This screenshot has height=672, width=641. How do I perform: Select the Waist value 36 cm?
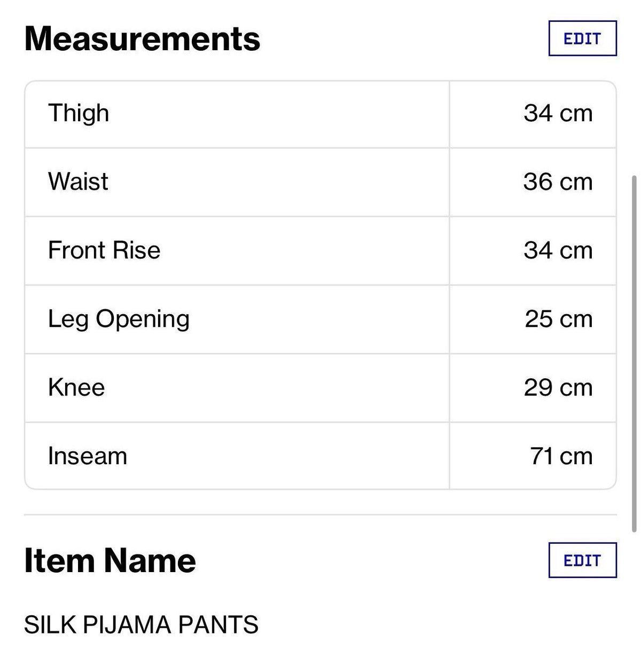tap(558, 182)
